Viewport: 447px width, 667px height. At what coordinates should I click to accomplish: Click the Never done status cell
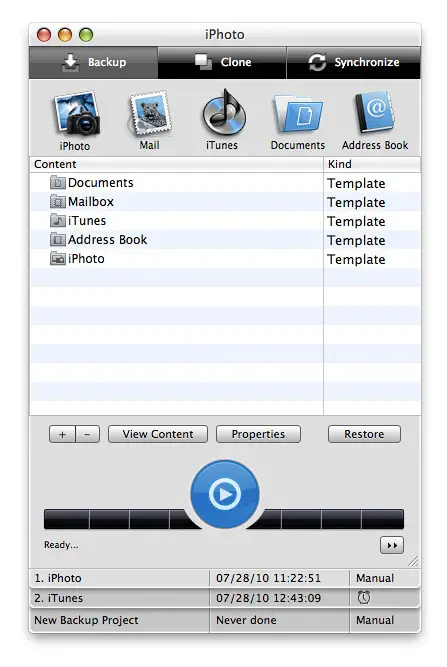279,620
